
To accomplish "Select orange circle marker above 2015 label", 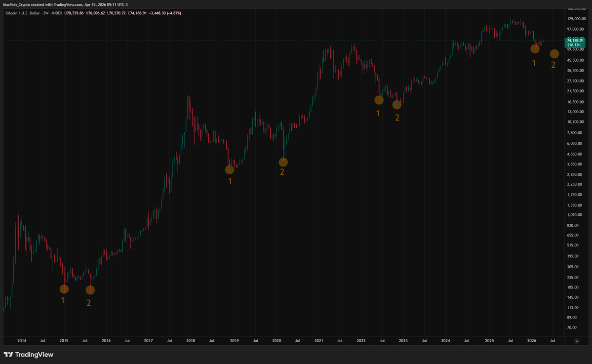I will pos(64,289).
